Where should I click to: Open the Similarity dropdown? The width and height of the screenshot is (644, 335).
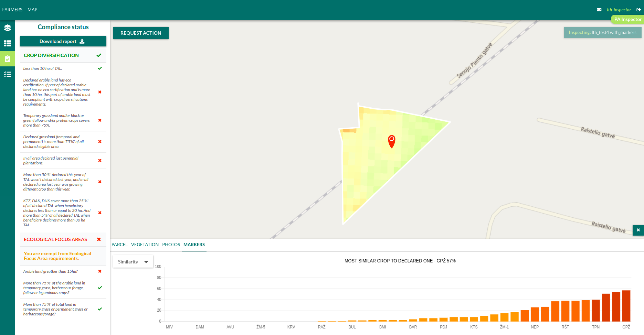133,262
